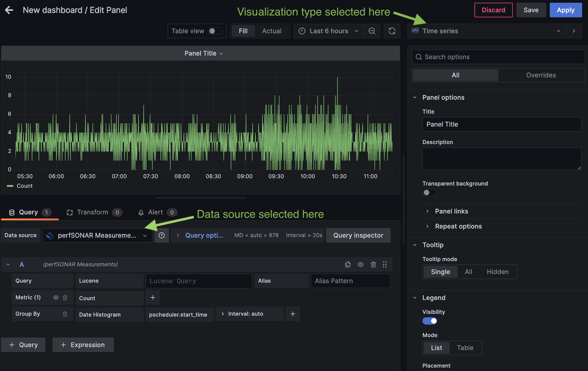Remove the Group By row trash icon
This screenshot has width=588, height=371.
point(65,314)
